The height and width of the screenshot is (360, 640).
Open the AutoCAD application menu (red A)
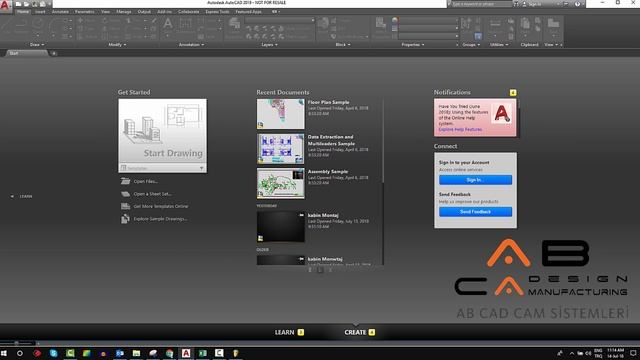6,6
